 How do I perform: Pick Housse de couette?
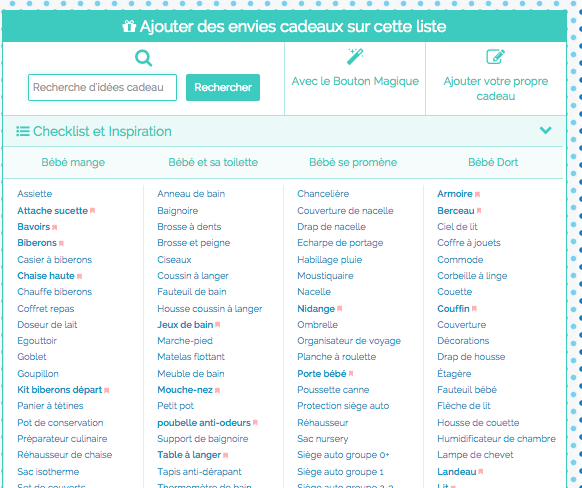click(478, 423)
